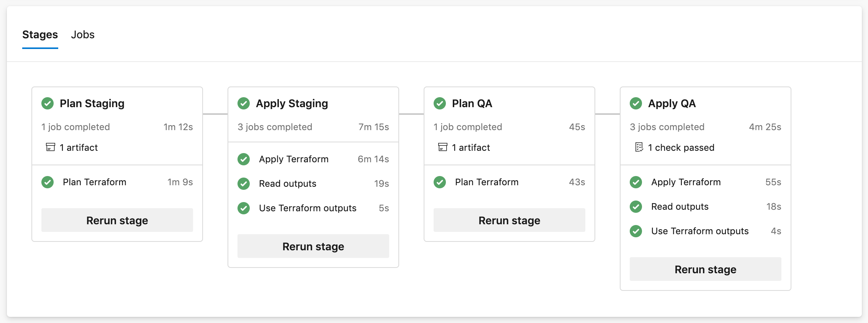Viewport: 868px width, 323px height.
Task: Rerun the Apply QA stage
Action: pyautogui.click(x=706, y=269)
